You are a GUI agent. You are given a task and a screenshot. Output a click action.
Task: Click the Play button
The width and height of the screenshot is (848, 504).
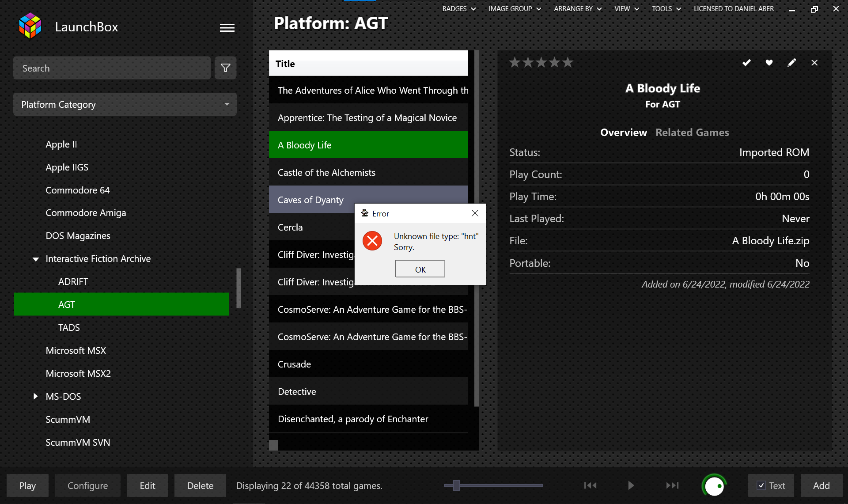pyautogui.click(x=27, y=485)
